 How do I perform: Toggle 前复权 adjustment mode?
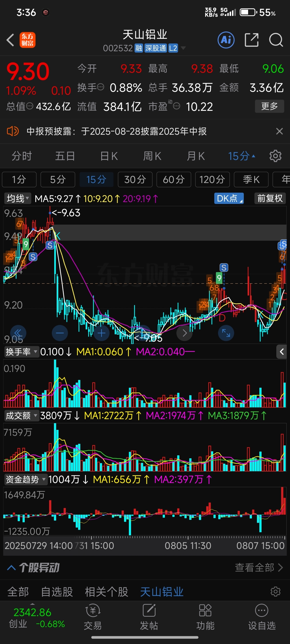(x=270, y=198)
